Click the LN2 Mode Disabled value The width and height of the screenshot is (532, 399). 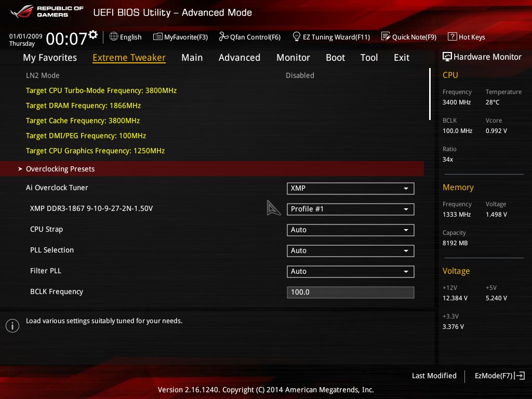300,75
